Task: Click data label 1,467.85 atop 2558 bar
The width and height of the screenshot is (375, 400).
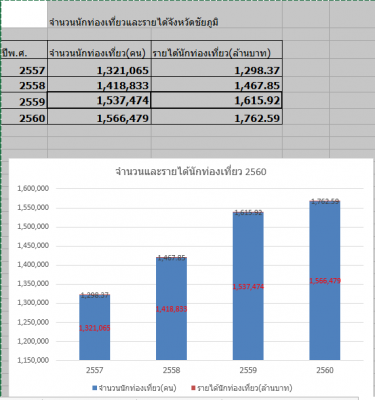Action: (171, 258)
